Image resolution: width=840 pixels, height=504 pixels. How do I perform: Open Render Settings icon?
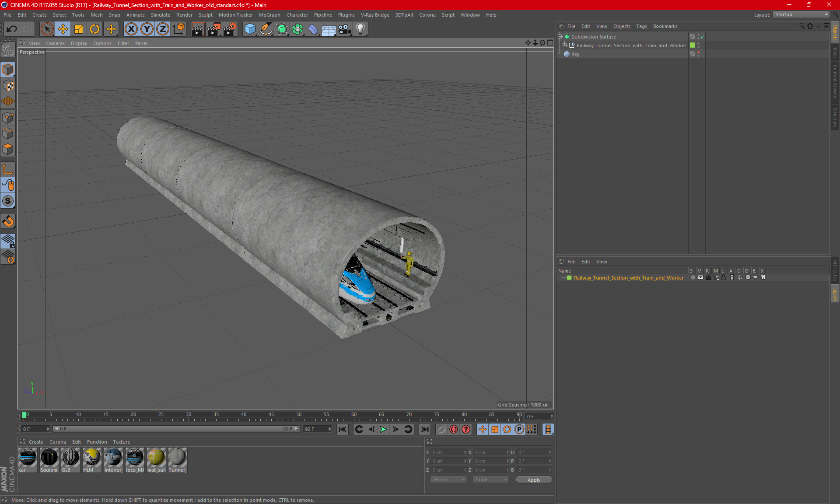coord(230,29)
